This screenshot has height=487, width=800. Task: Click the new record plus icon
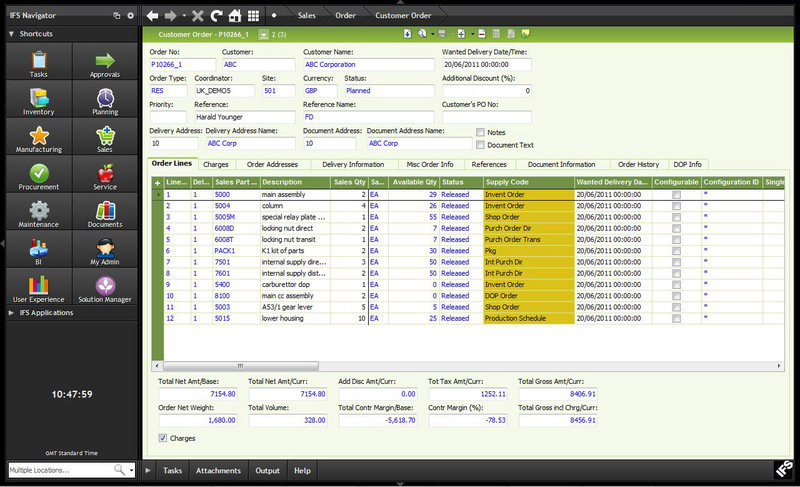(x=461, y=34)
